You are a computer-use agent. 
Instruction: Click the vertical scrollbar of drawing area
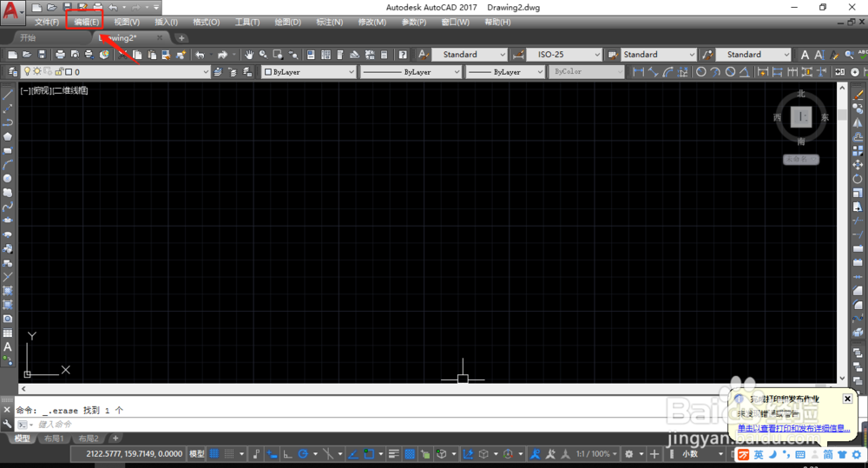pyautogui.click(x=842, y=233)
